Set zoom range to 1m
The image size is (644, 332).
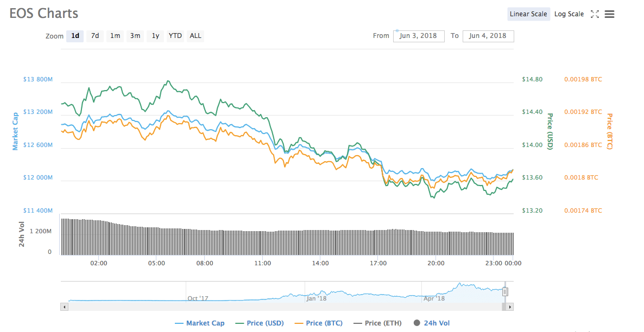[x=115, y=36]
